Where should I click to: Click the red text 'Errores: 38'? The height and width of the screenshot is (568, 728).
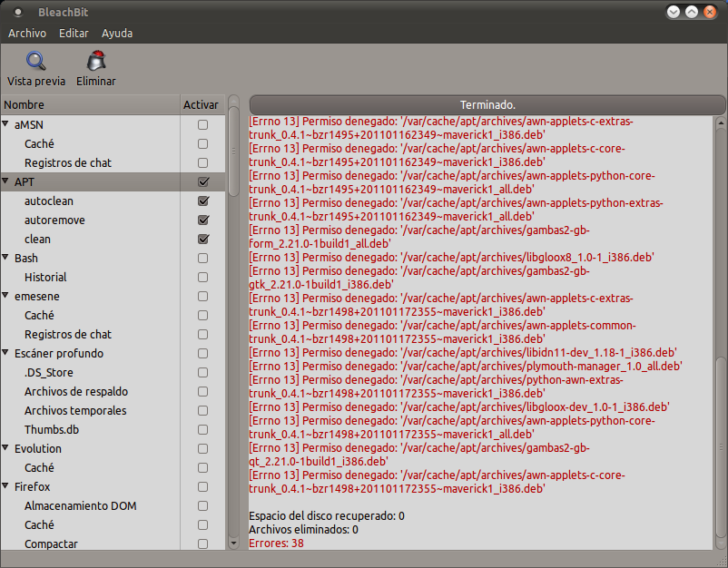(x=276, y=543)
